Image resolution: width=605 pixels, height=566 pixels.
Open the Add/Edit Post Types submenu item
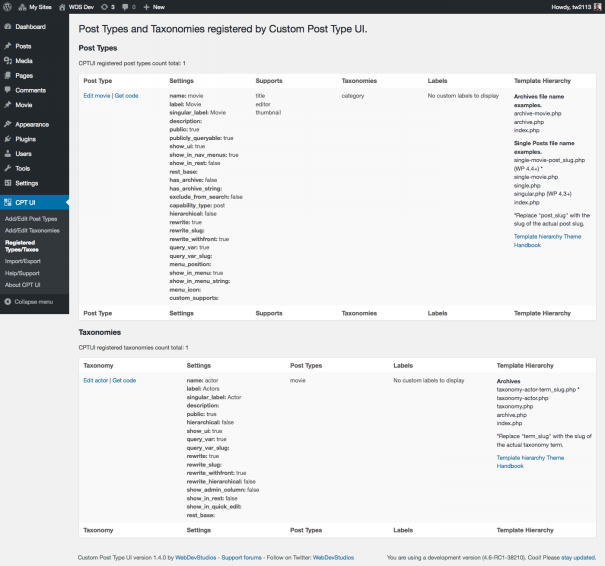tap(31, 218)
